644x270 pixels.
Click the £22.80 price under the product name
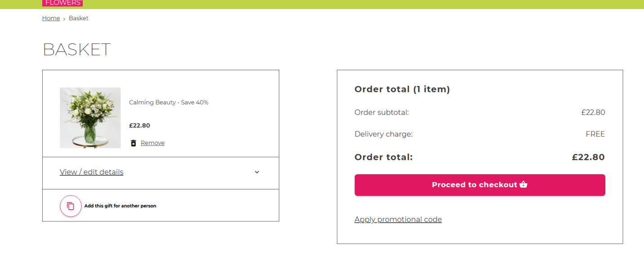pyautogui.click(x=139, y=126)
